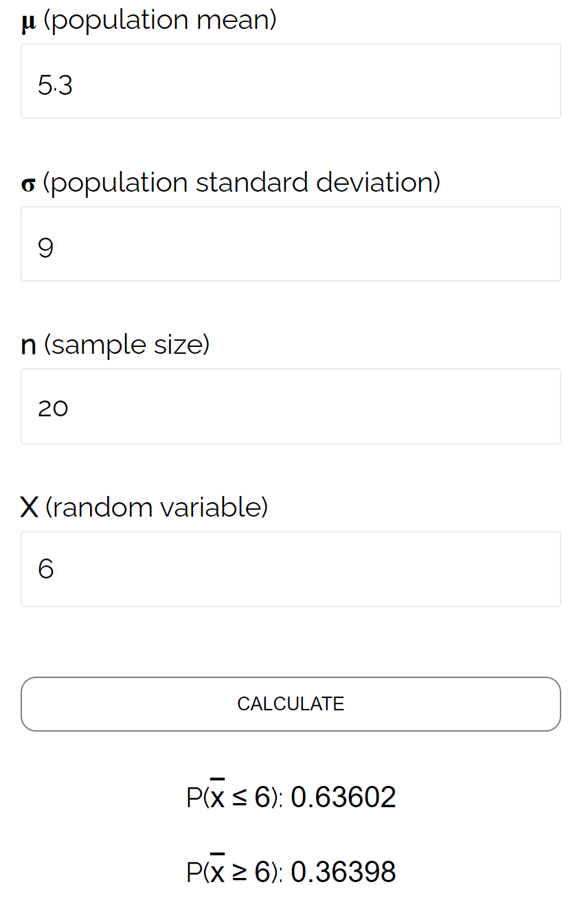Select the result value 0.36398
Viewport: 588px width, 902px height.
pyautogui.click(x=343, y=871)
